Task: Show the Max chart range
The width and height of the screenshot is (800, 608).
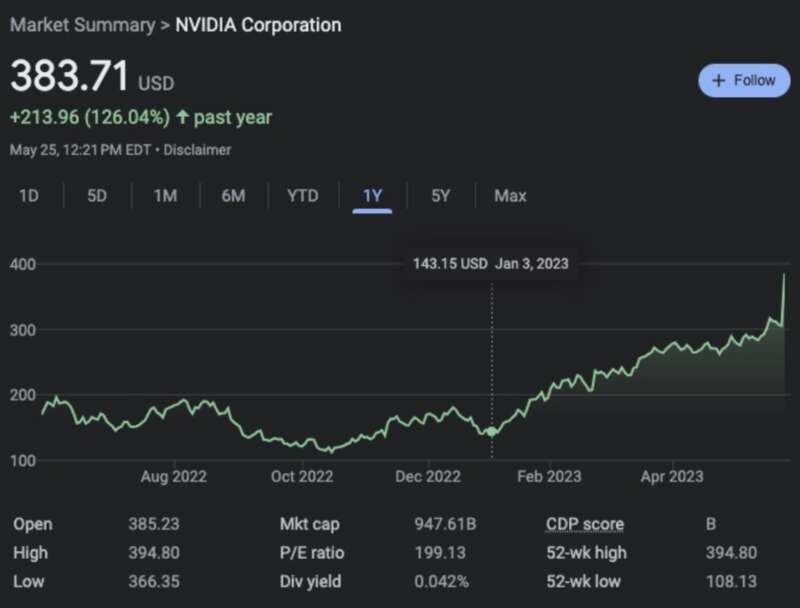Action: (x=510, y=196)
